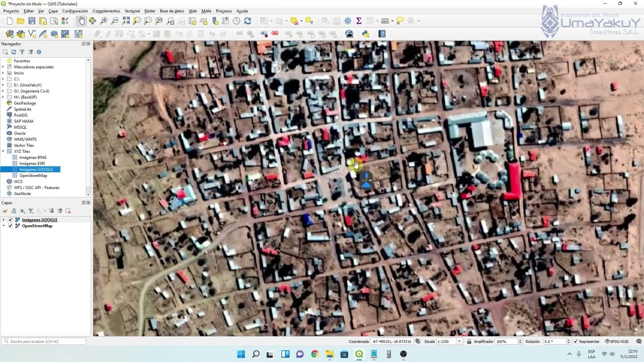Open the Escala scale dropdown
This screenshot has width=644, height=362.
click(x=459, y=341)
